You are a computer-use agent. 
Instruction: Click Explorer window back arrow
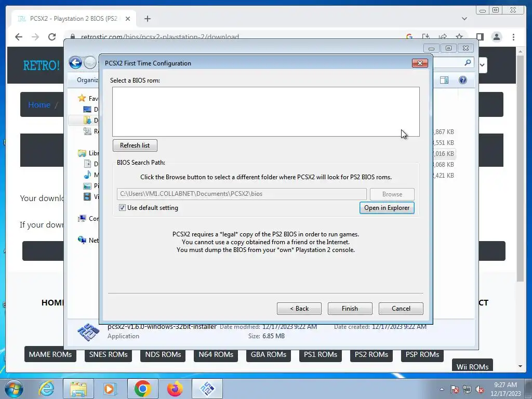tap(75, 63)
